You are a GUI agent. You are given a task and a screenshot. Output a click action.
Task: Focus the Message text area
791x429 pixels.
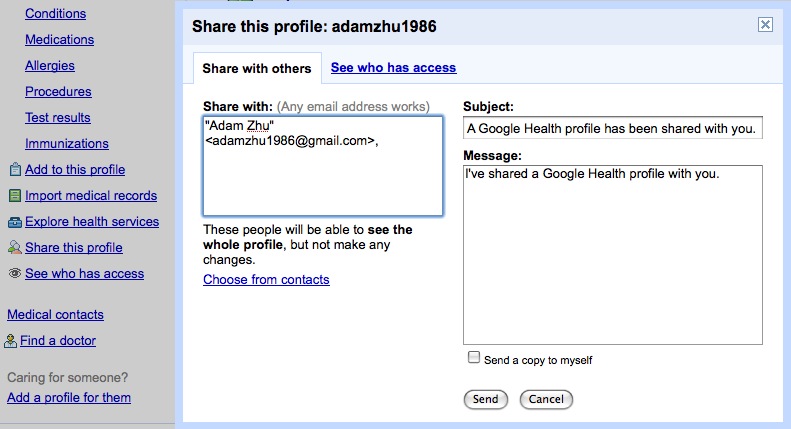click(x=613, y=255)
